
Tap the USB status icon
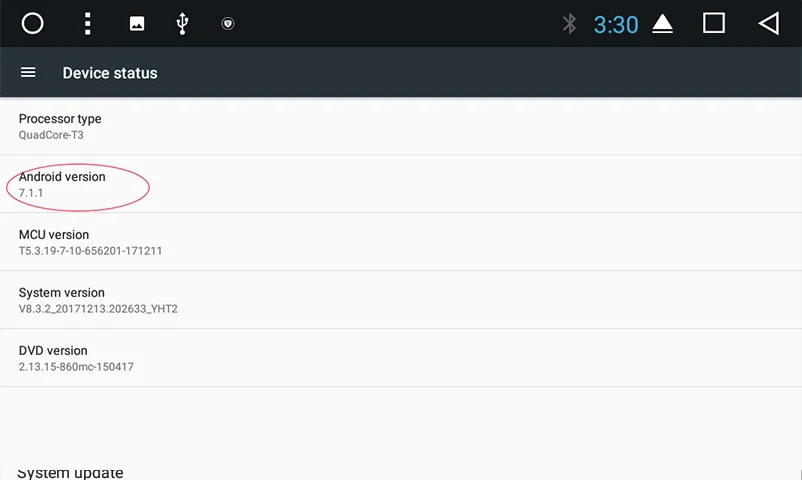tap(182, 23)
